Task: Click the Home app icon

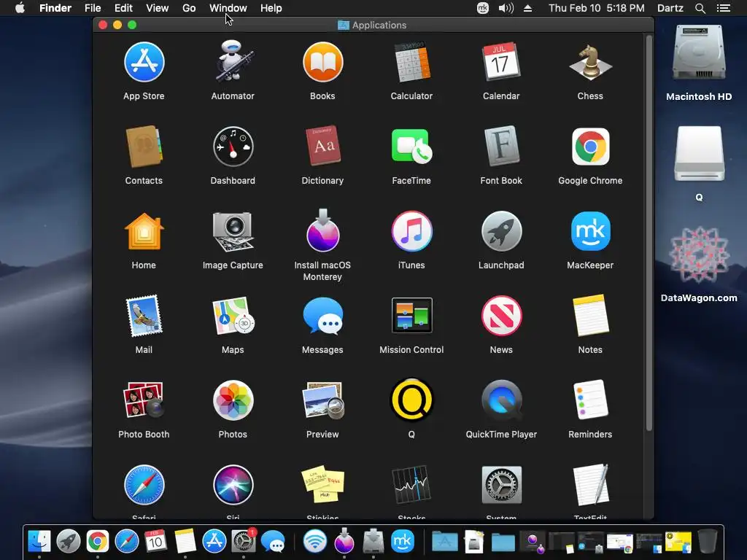Action: pos(144,231)
